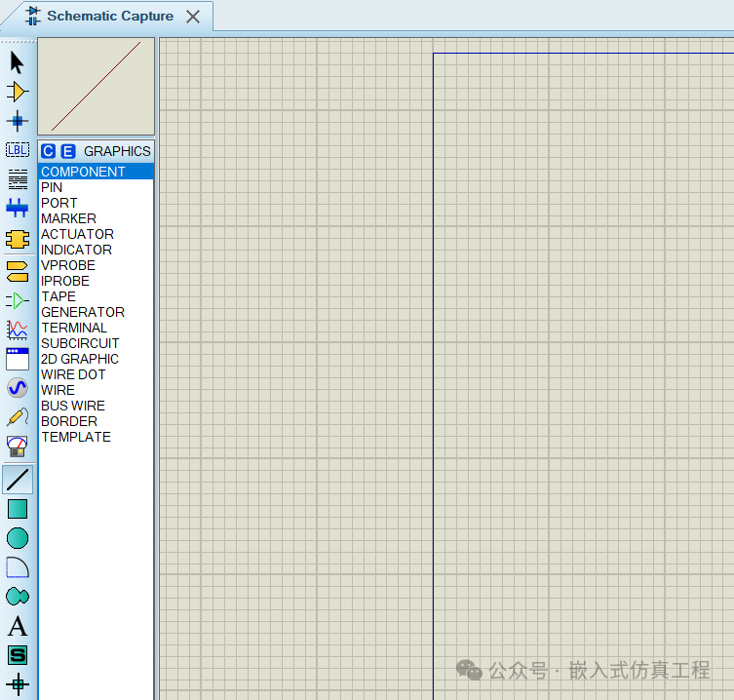Activate the Virtual Instruments meter tool
This screenshot has width=734, height=700.
click(18, 447)
